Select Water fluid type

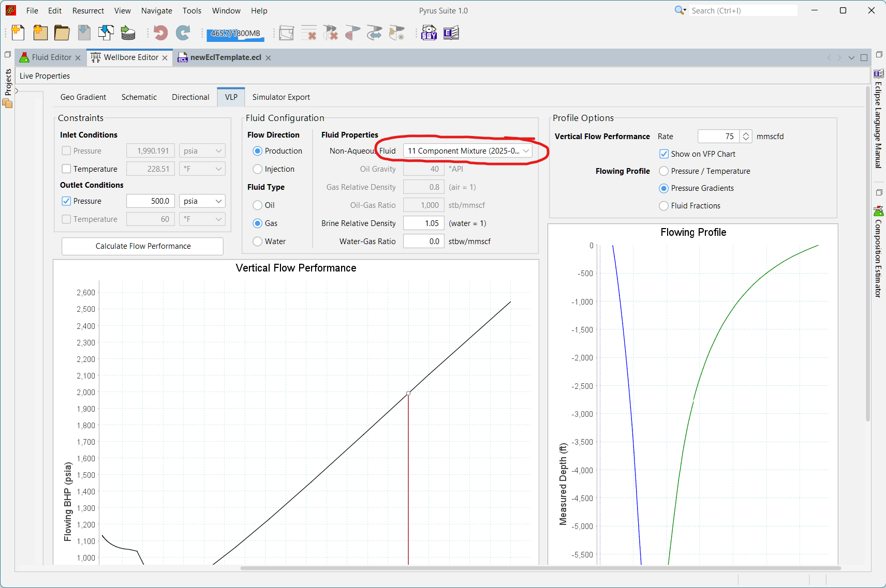click(257, 242)
